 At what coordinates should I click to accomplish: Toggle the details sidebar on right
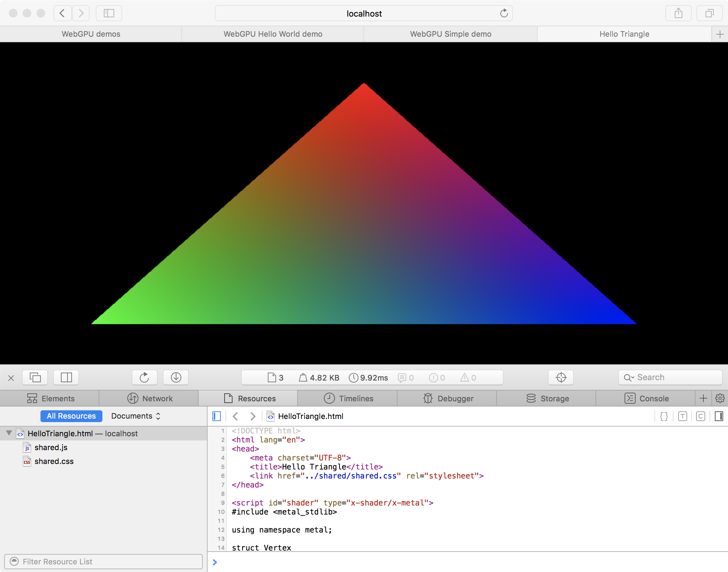point(719,416)
